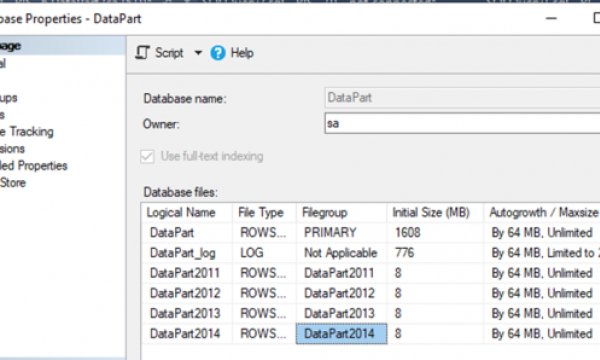Click autogrowth cell in DataPart_log row
Viewport: 600px width, 360px height.
[x=542, y=253]
